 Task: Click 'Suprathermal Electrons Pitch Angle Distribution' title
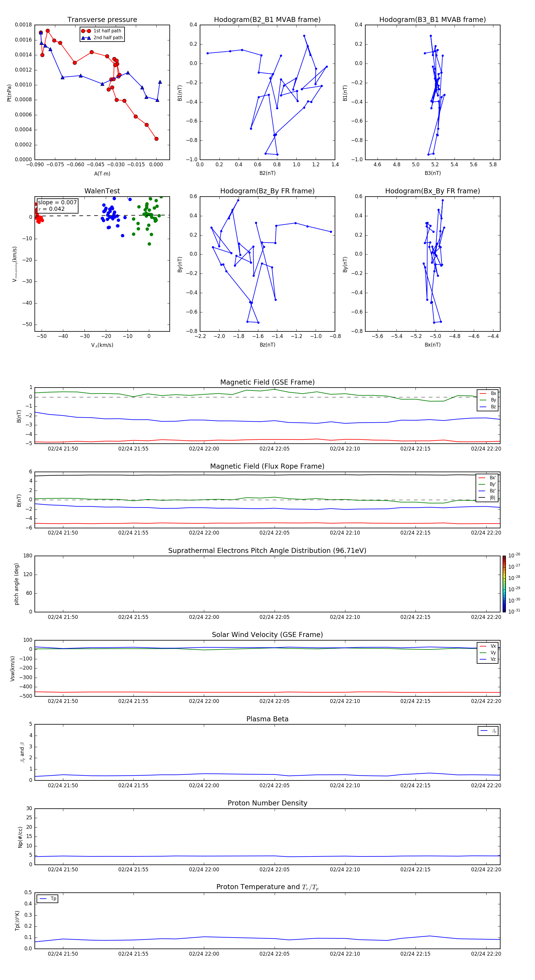tap(267, 551)
